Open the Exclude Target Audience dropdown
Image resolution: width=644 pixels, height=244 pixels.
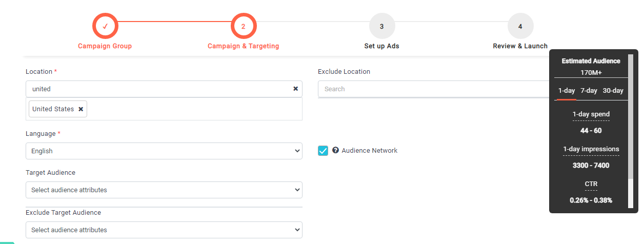pyautogui.click(x=164, y=230)
